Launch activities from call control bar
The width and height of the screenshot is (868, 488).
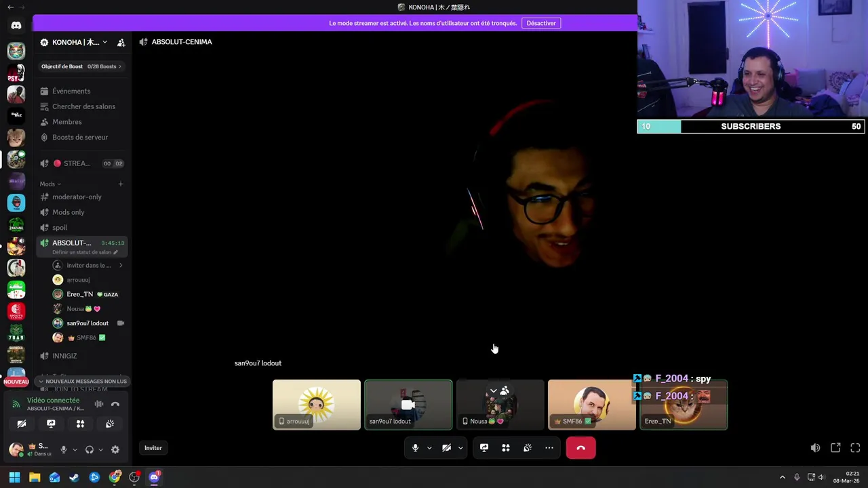[x=506, y=448]
